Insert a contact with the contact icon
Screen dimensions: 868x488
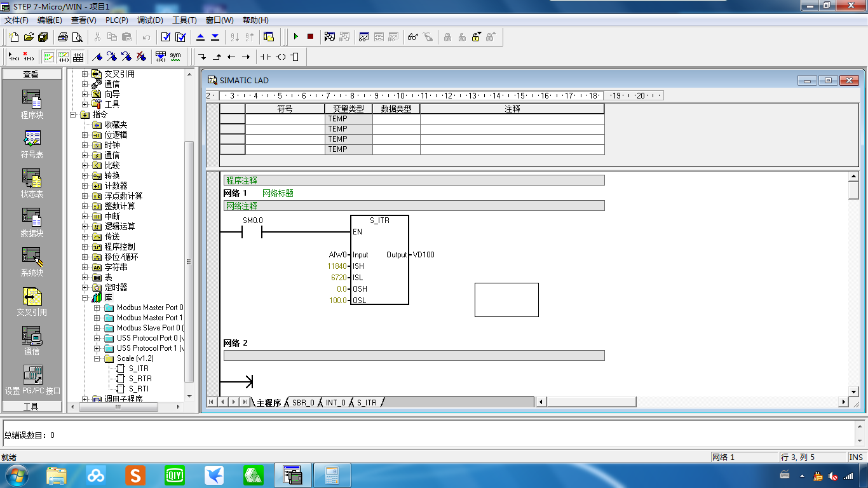click(266, 57)
